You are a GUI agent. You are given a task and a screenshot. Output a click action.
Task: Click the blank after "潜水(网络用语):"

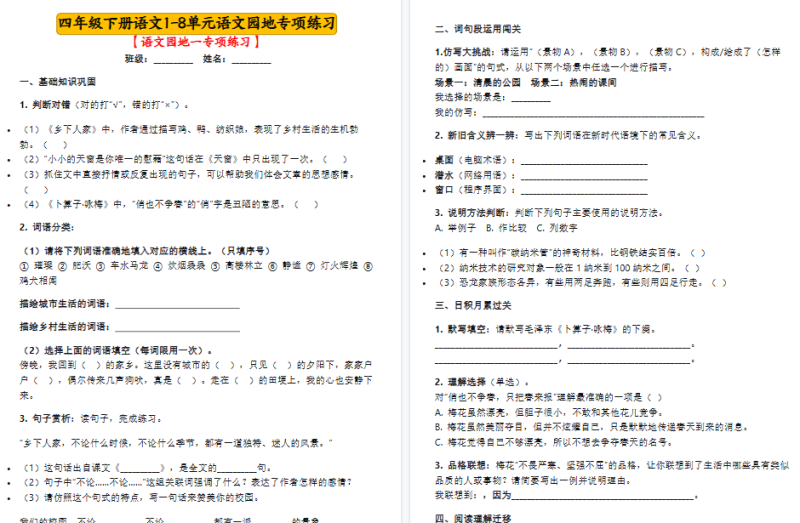pyautogui.click(x=584, y=176)
